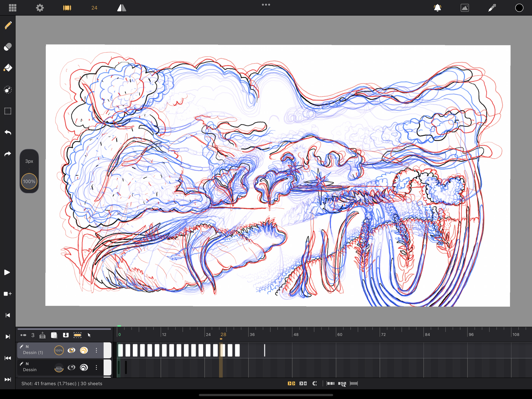Screen dimensions: 532x399
Task: Select the eraser tool
Action: pyautogui.click(x=8, y=47)
